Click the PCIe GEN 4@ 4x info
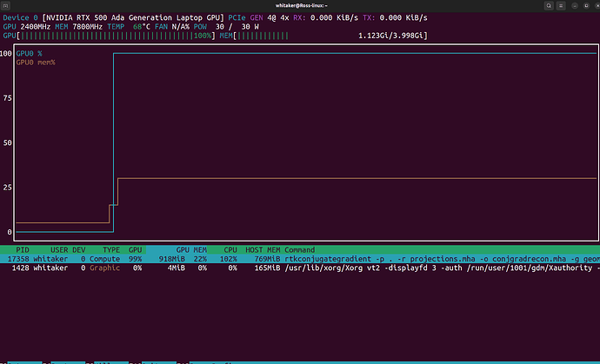The height and width of the screenshot is (364, 600). click(258, 17)
